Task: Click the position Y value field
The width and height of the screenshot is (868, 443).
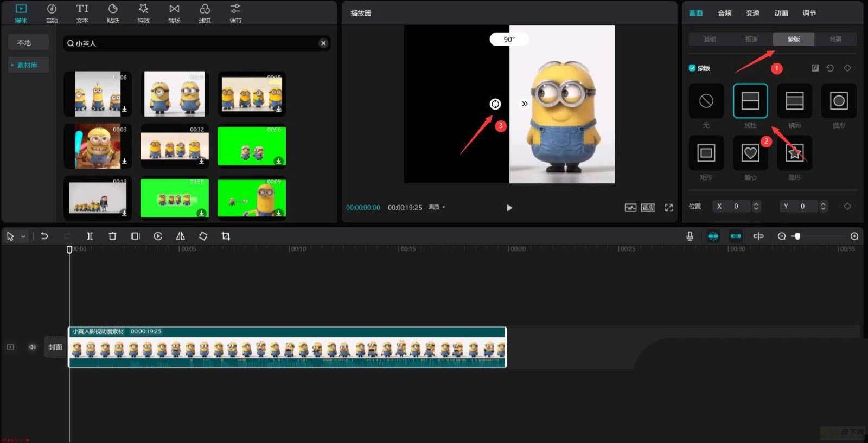Action: pos(799,206)
